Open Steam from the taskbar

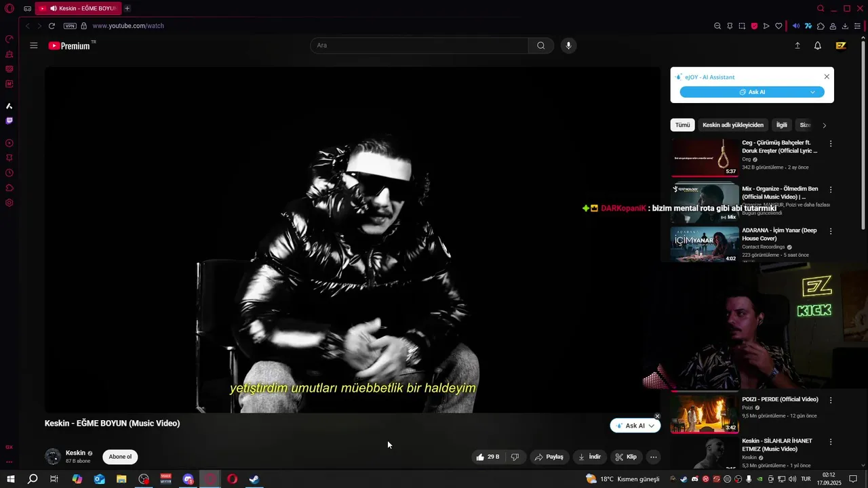[x=254, y=479]
